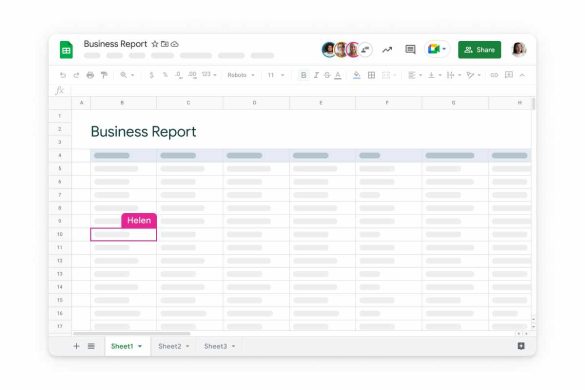Collapse the toolbar with the chevron
The height and width of the screenshot is (390, 585).
tap(522, 75)
